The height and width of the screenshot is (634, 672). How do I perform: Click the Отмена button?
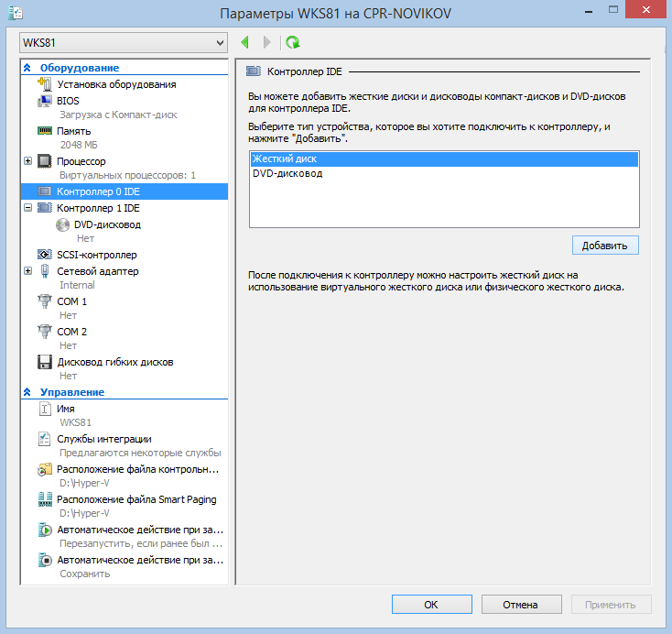tap(520, 605)
